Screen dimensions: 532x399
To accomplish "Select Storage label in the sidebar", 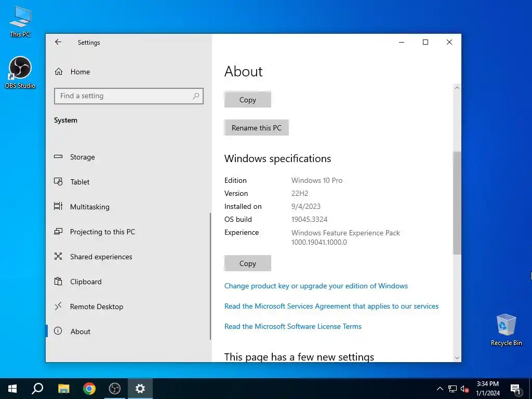I will [x=83, y=157].
